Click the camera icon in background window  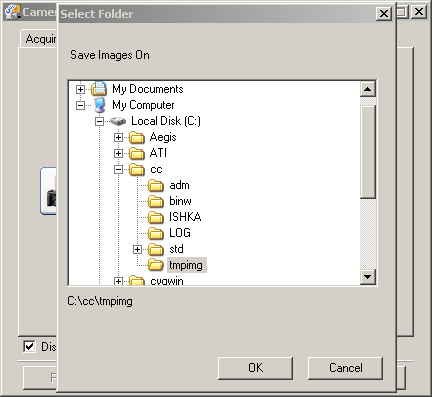51,197
